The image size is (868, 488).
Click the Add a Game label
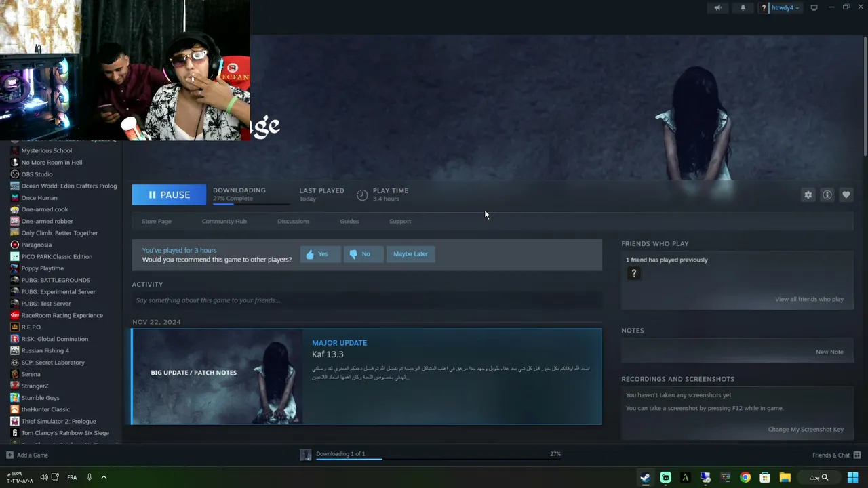(x=33, y=455)
